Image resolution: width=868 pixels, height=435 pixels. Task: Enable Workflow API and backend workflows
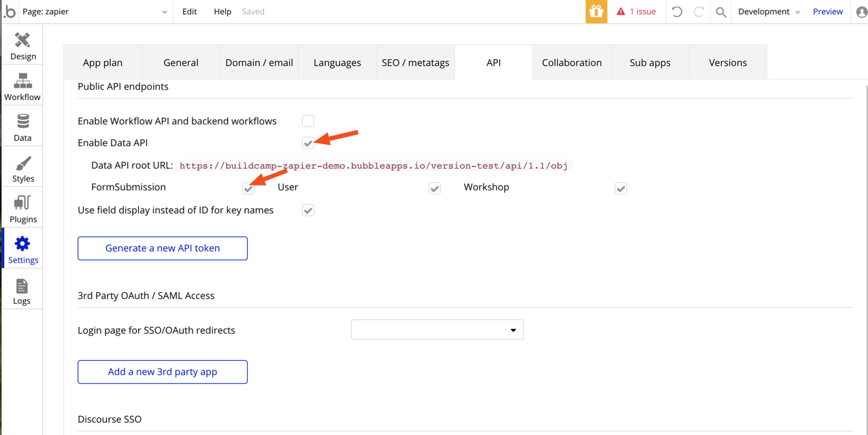pos(307,120)
